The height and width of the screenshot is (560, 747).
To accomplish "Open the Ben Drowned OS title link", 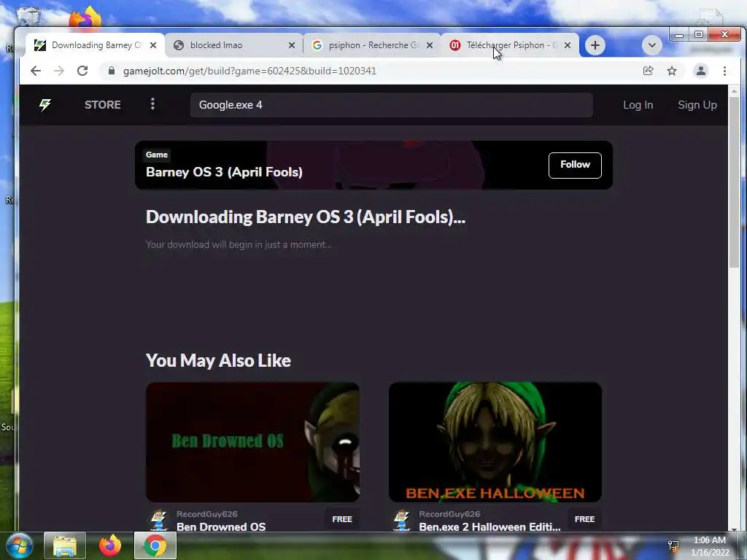I will (x=221, y=526).
